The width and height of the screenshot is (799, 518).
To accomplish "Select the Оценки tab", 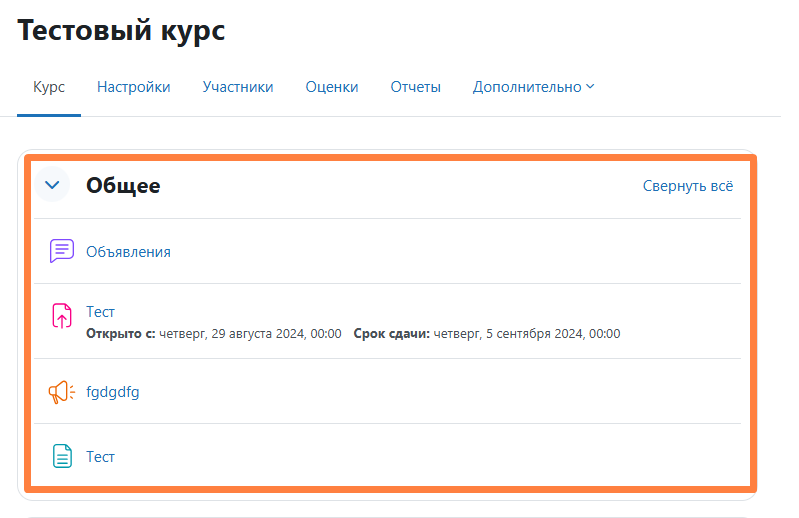I will pyautogui.click(x=332, y=87).
